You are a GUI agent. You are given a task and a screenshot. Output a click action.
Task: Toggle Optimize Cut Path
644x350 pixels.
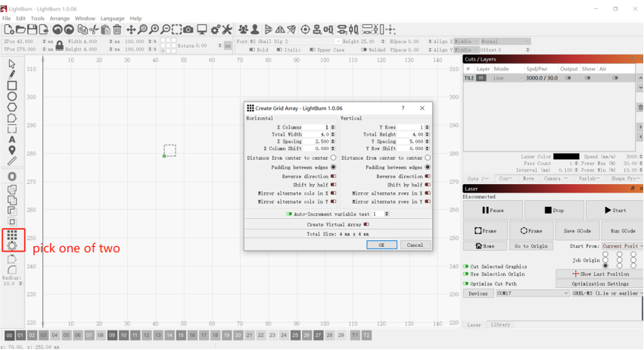465,284
